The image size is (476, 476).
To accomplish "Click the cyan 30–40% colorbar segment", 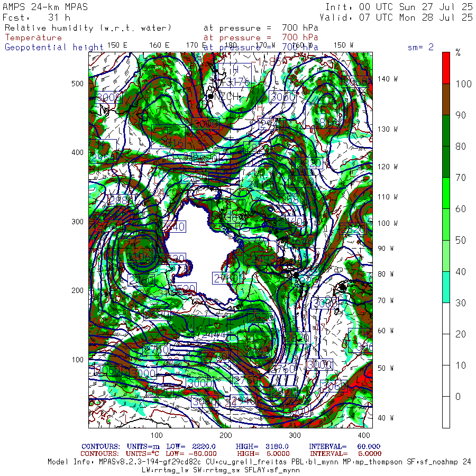I will point(446,287).
